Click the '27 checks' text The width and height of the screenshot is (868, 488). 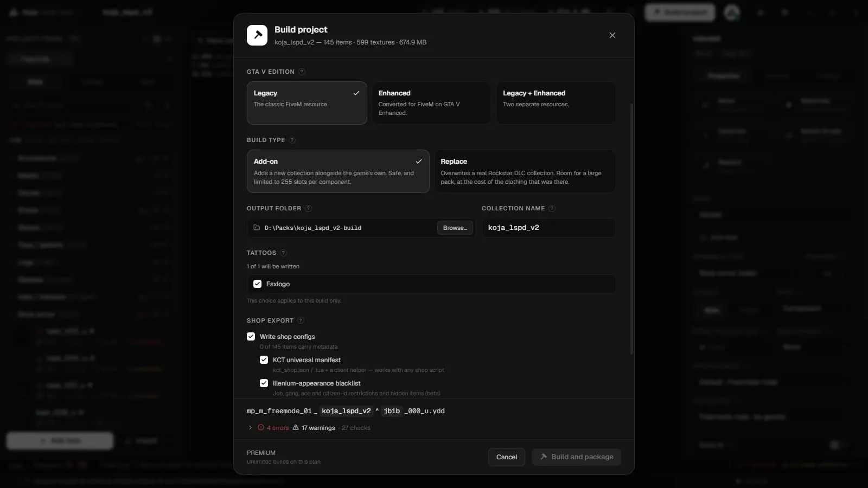tap(356, 428)
